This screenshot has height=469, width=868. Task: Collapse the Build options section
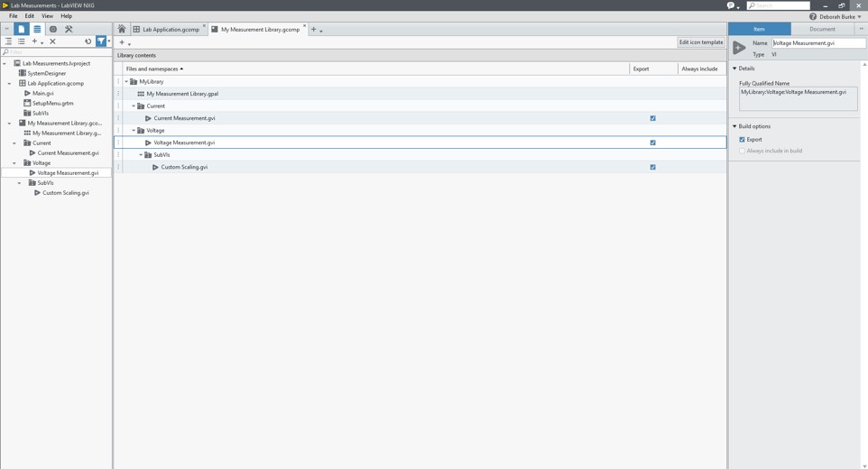pos(735,126)
